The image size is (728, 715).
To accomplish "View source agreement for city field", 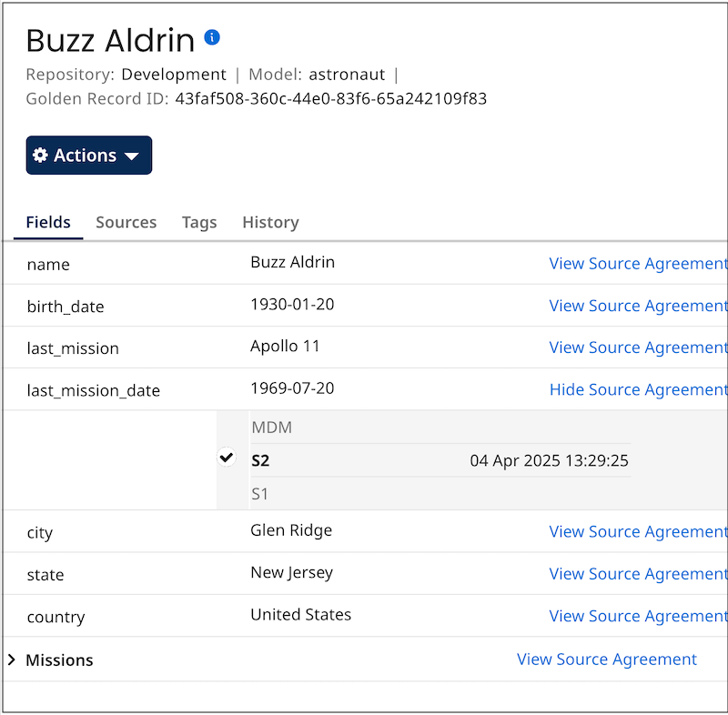I will coord(637,531).
